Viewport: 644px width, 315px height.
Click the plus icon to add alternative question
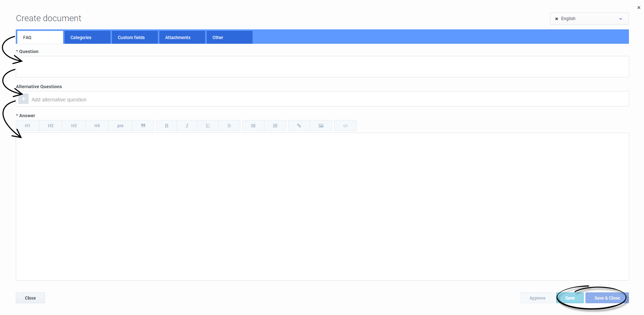click(x=24, y=99)
